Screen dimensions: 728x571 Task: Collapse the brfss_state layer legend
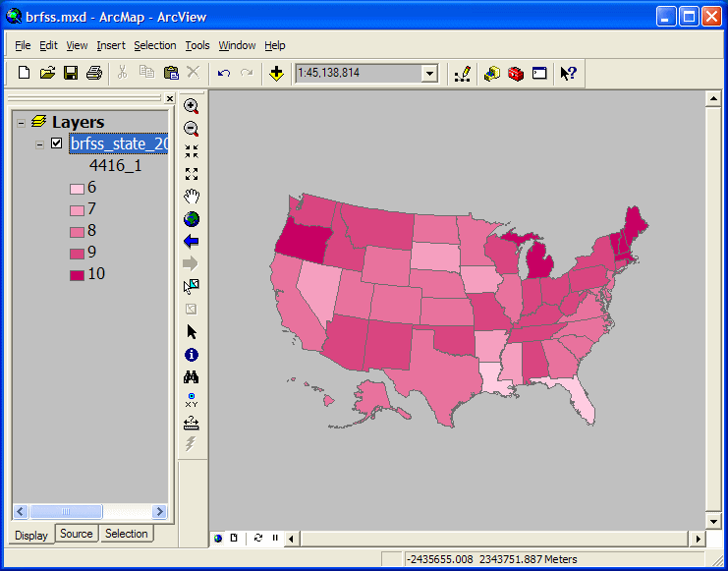tap(39, 144)
